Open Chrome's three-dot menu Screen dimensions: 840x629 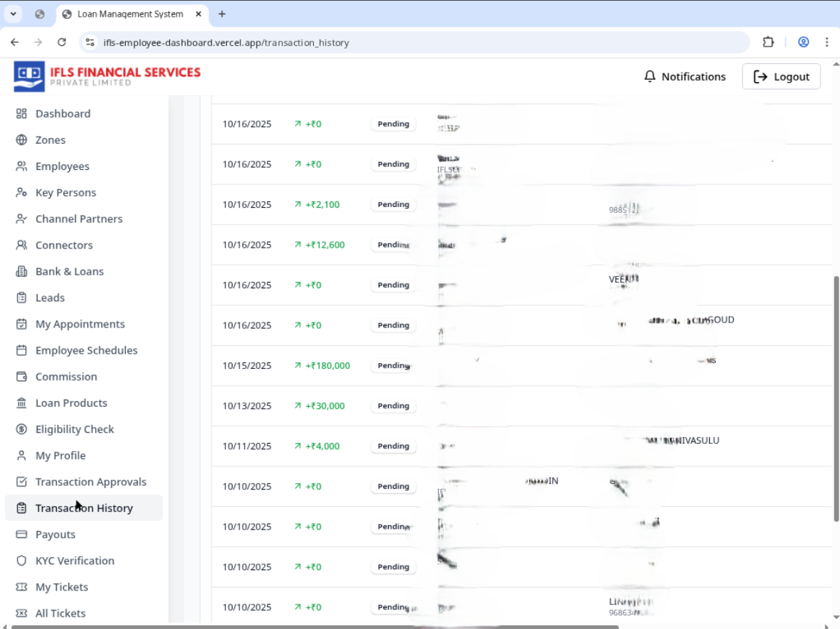click(827, 42)
